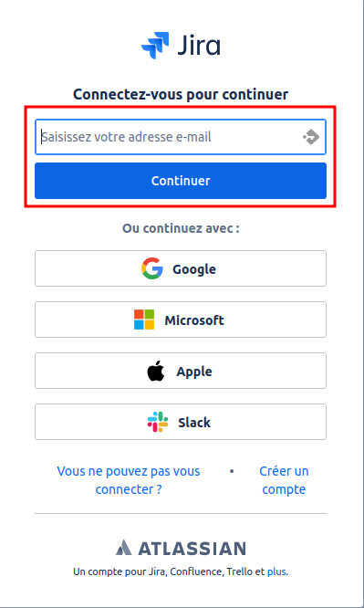
Task: Click the blue Continuer button
Action: point(181,181)
